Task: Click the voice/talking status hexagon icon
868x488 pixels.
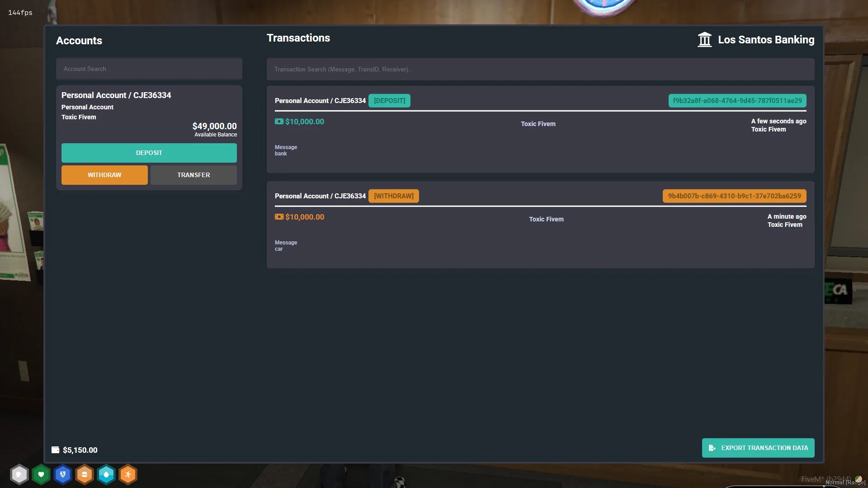Action: [19, 474]
